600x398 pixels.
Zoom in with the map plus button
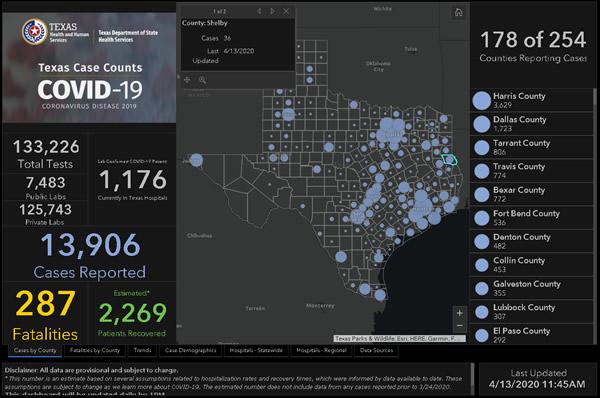460,313
